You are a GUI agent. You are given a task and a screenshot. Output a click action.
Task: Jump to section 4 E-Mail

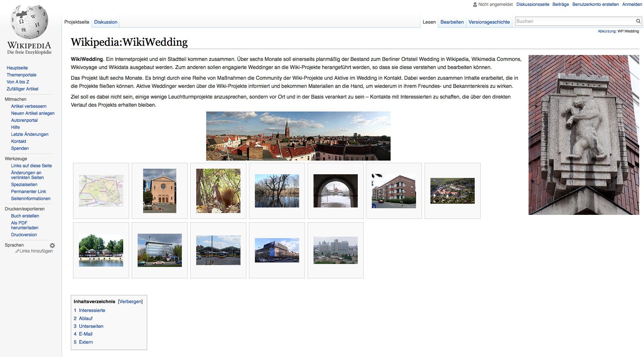(83, 334)
